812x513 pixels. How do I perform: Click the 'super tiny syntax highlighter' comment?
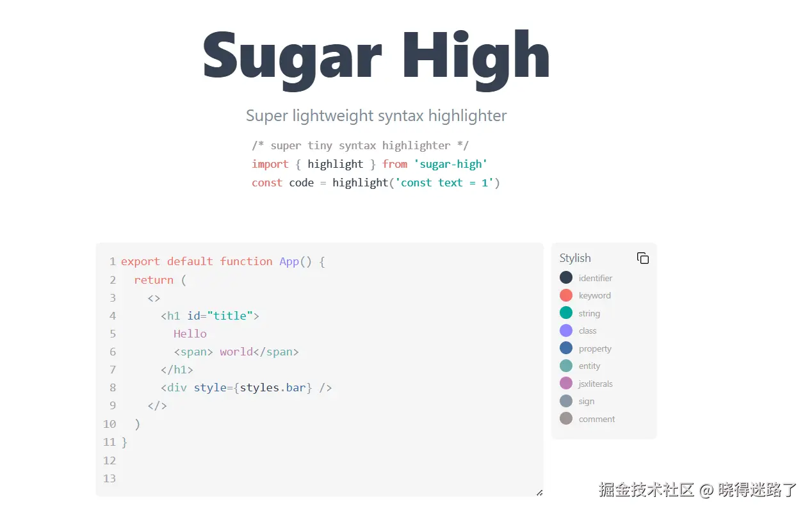361,145
